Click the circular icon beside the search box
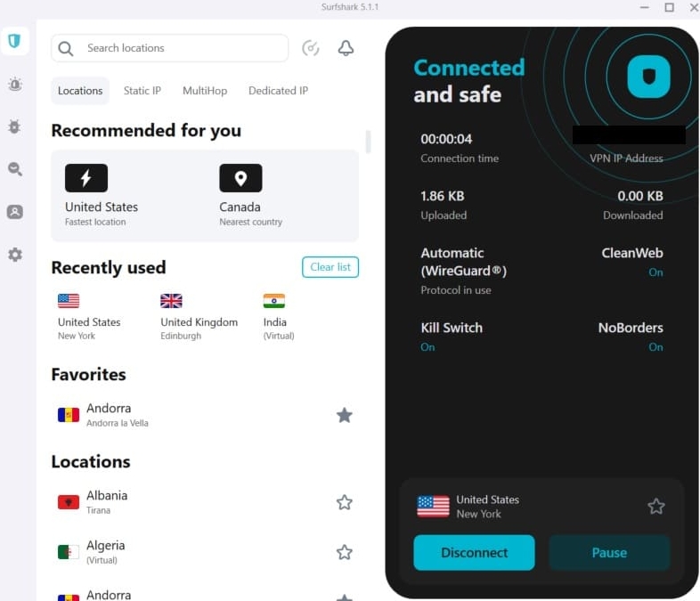The height and width of the screenshot is (601, 700). pyautogui.click(x=311, y=48)
